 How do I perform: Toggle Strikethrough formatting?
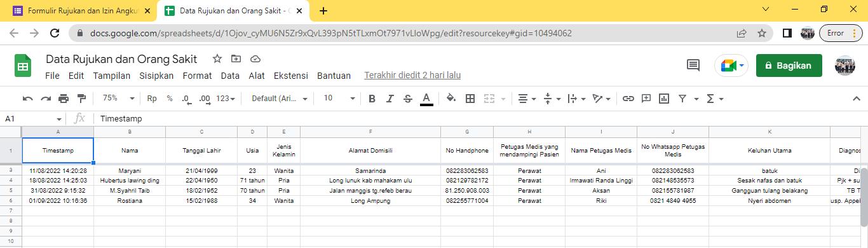408,99
